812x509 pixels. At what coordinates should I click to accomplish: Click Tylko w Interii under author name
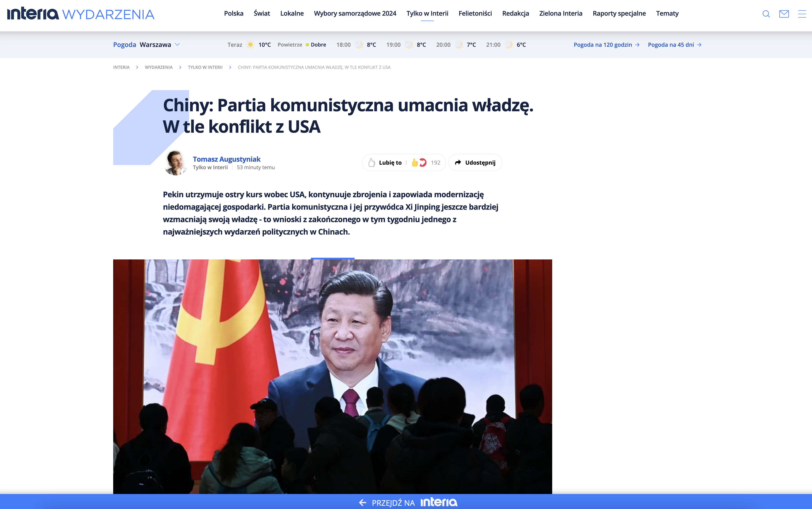210,167
